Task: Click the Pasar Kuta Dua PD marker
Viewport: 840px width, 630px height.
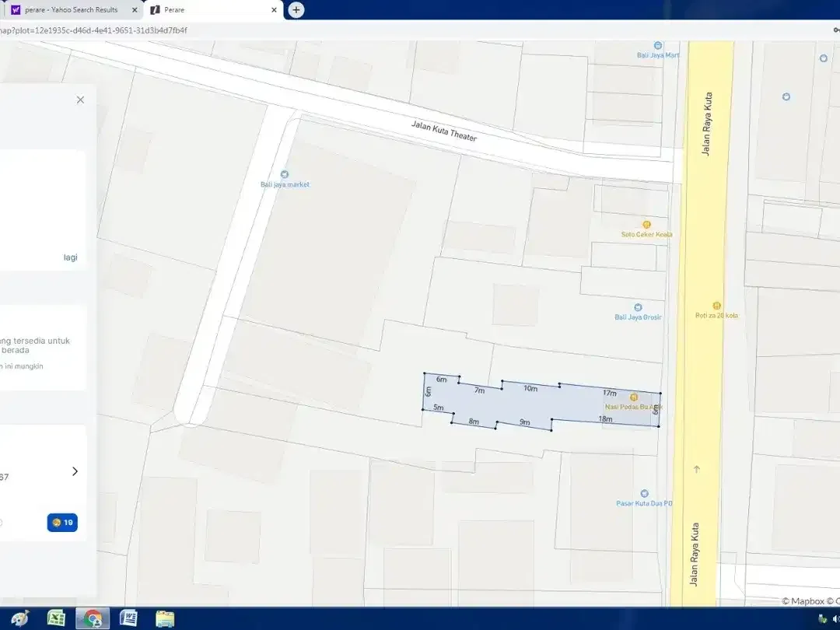Action: 644,493
